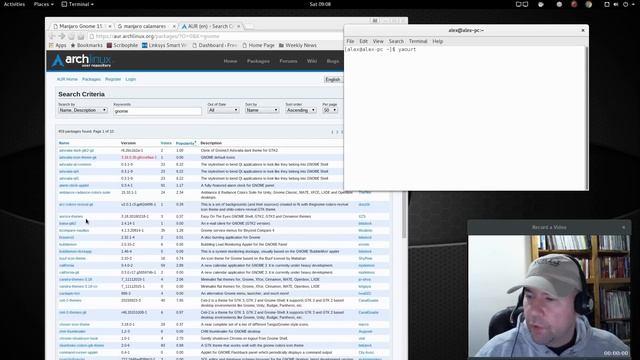Open the Activities overview

14,4
